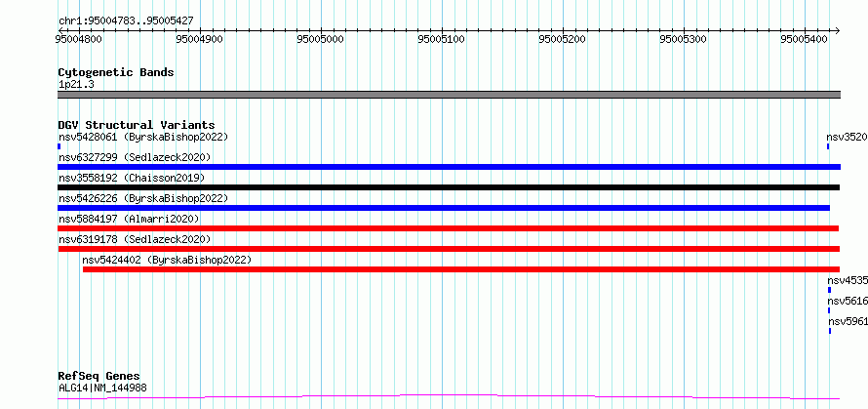Select the small blue marker under nsv4535

829,290
